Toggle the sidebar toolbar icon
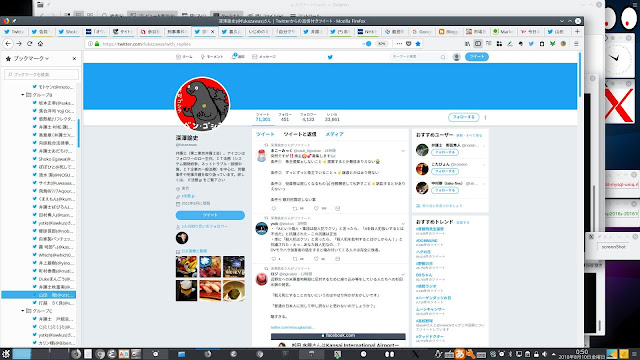The height and width of the screenshot is (360, 640). (x=478, y=44)
